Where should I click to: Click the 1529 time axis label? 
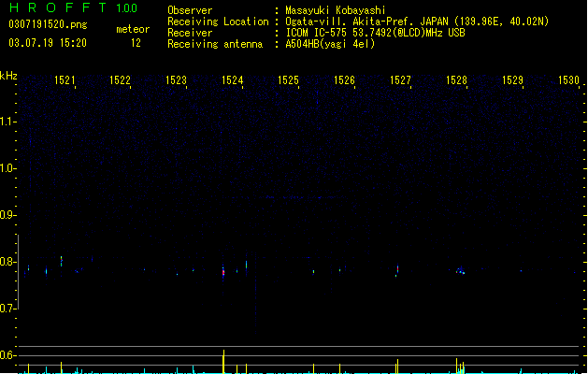pos(512,80)
